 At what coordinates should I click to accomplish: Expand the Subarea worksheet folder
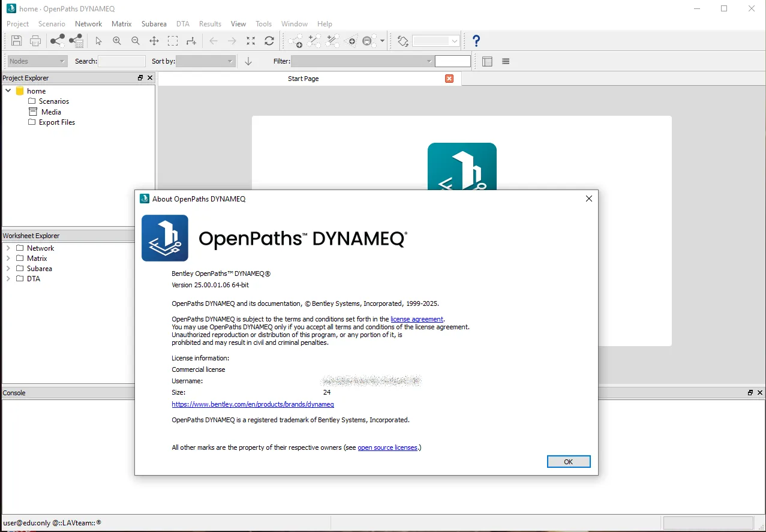click(x=8, y=269)
